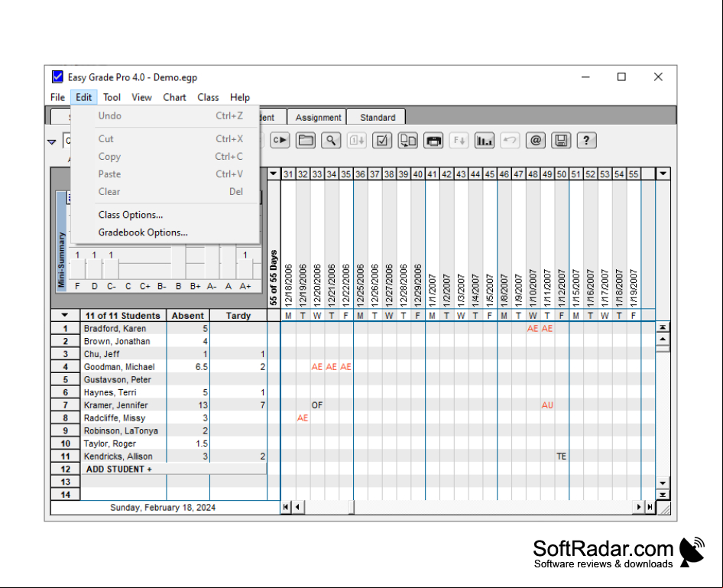
Task: Close the open Edit menu
Action: 84,97
